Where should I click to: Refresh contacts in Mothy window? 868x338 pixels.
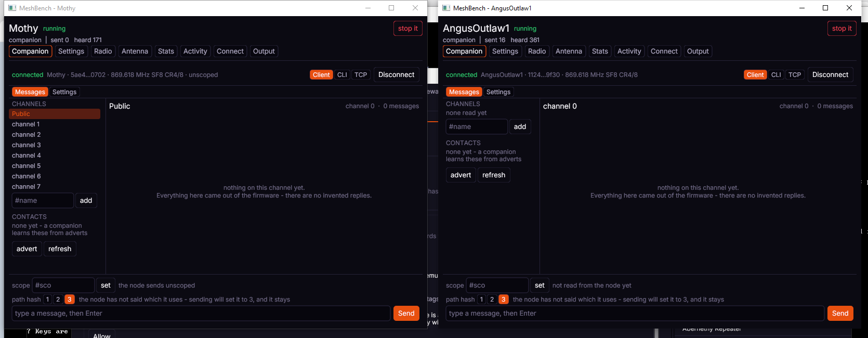coord(60,249)
